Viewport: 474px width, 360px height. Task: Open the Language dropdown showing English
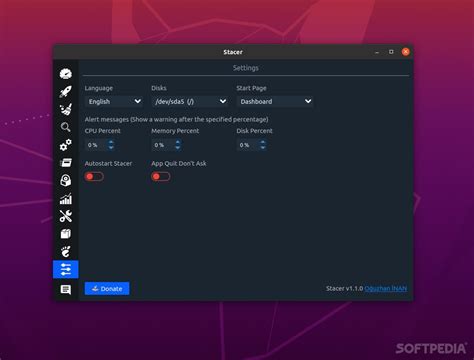[114, 101]
